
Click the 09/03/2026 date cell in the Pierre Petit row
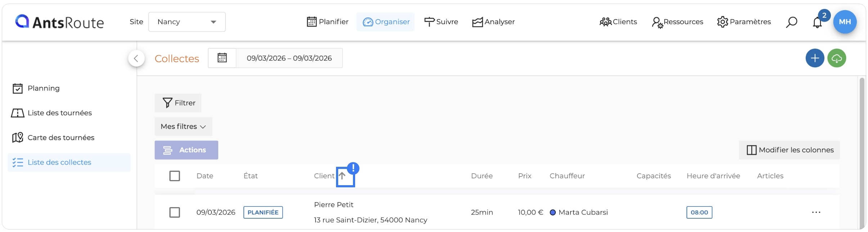tap(216, 212)
